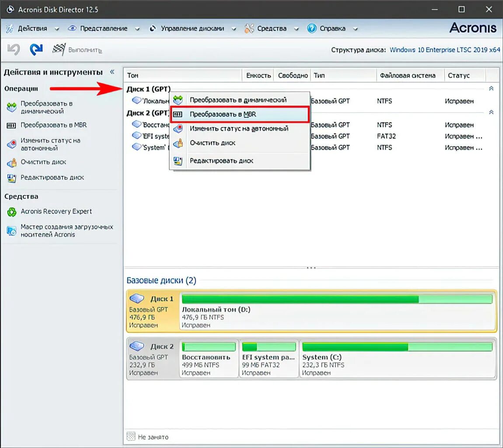Select the Диск 2 (GPT) group header
This screenshot has width=503, height=448.
click(147, 113)
